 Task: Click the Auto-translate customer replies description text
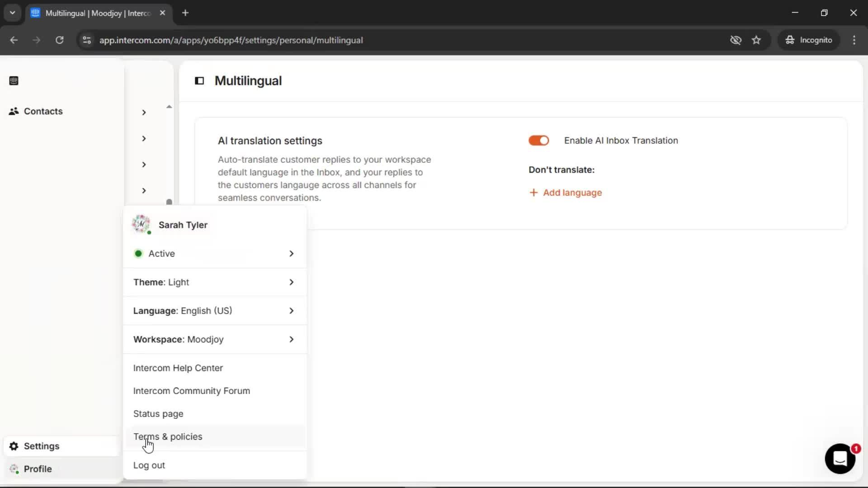point(324,179)
